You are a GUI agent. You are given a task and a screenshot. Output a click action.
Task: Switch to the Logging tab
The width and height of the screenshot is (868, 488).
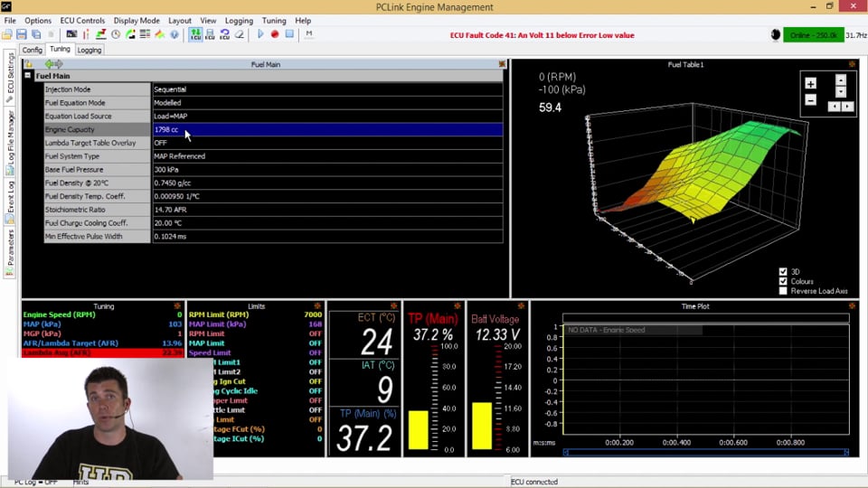pos(90,50)
